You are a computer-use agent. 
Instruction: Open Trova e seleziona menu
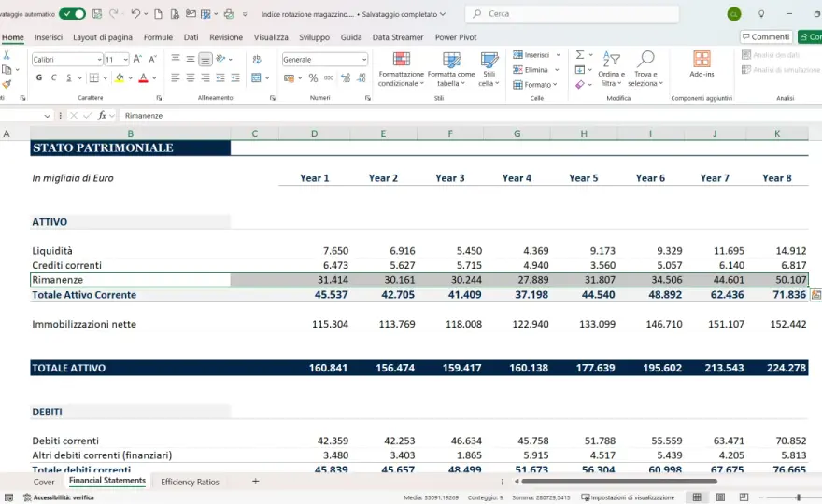[645, 69]
